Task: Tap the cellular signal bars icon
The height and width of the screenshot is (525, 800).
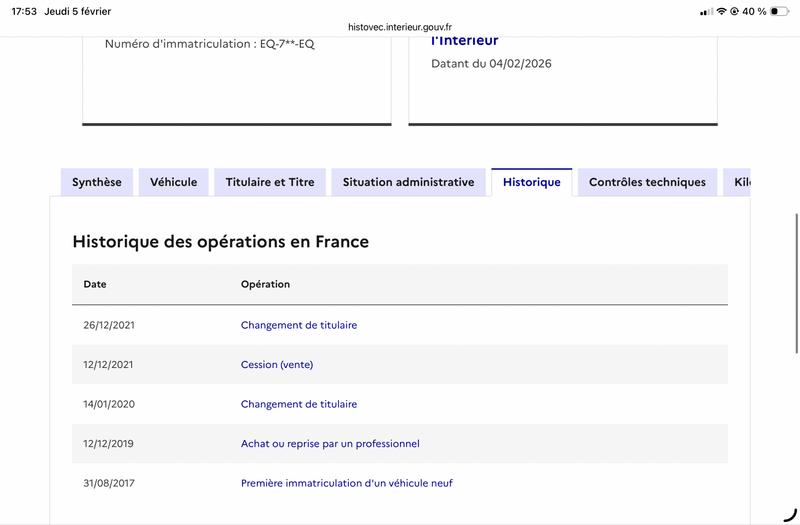Action: [707, 11]
